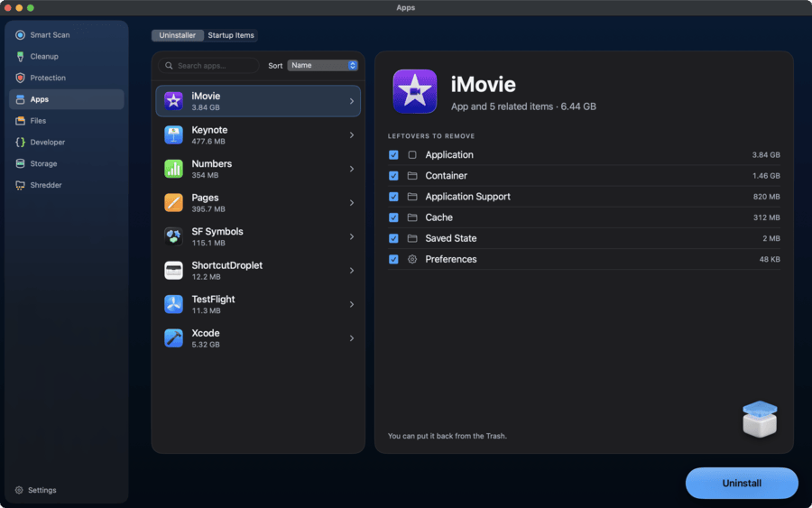Screen dimensions: 812x508
Task: Switch to the Uninstaller tab
Action: point(177,35)
